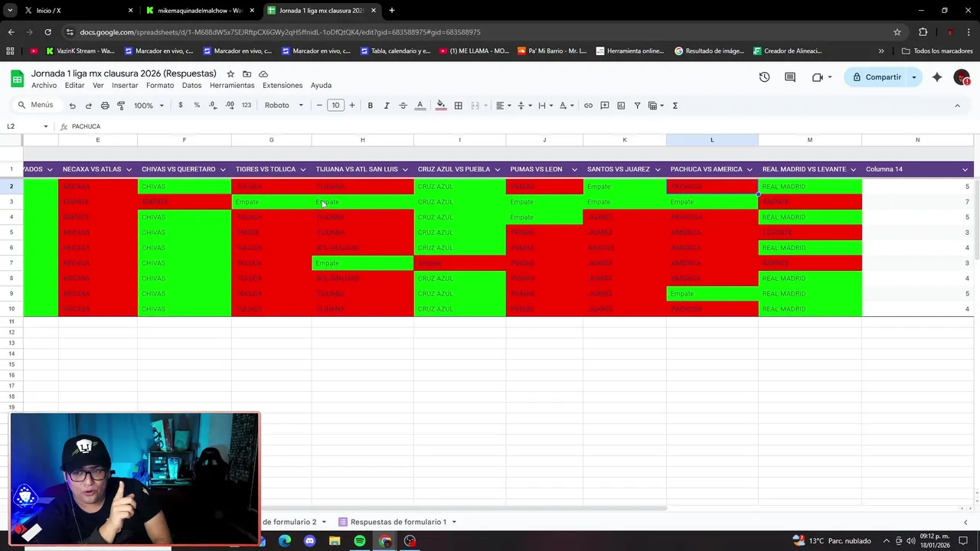
Task: Insert a chart
Action: pyautogui.click(x=621, y=106)
